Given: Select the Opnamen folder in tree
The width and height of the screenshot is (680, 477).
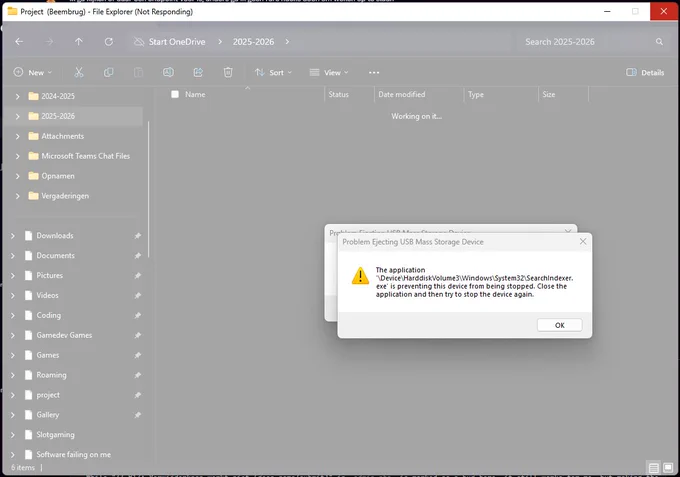Looking at the screenshot, I should 58,176.
